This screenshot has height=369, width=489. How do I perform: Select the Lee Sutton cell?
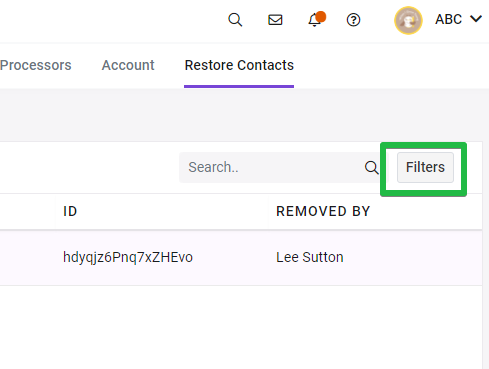pyautogui.click(x=310, y=257)
